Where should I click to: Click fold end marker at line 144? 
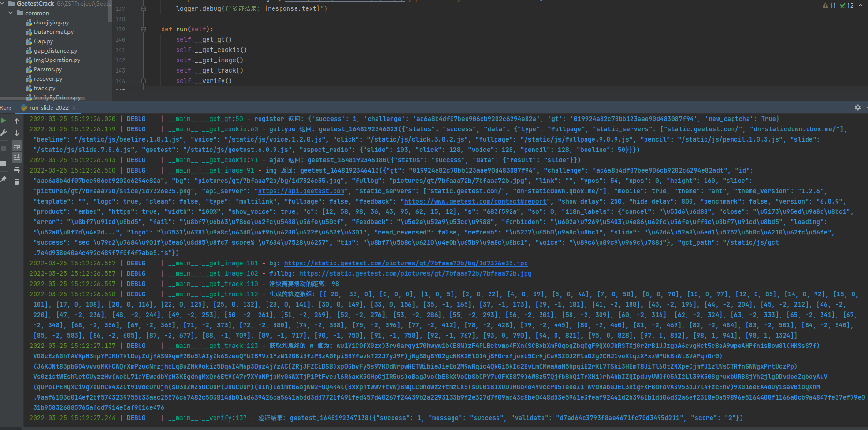pos(143,81)
